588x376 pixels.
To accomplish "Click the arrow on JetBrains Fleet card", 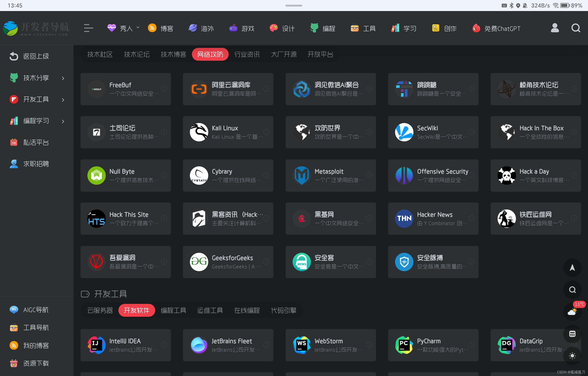I will point(266,345).
